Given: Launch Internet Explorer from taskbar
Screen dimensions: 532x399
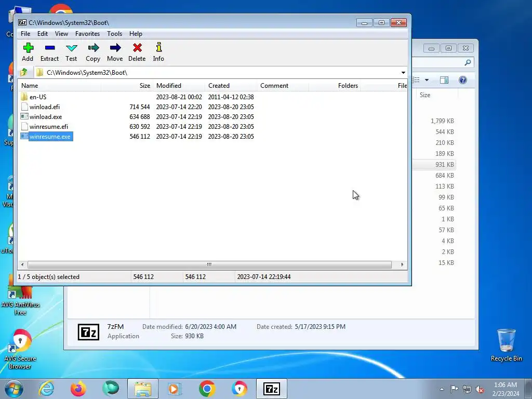Looking at the screenshot, I should (46, 389).
